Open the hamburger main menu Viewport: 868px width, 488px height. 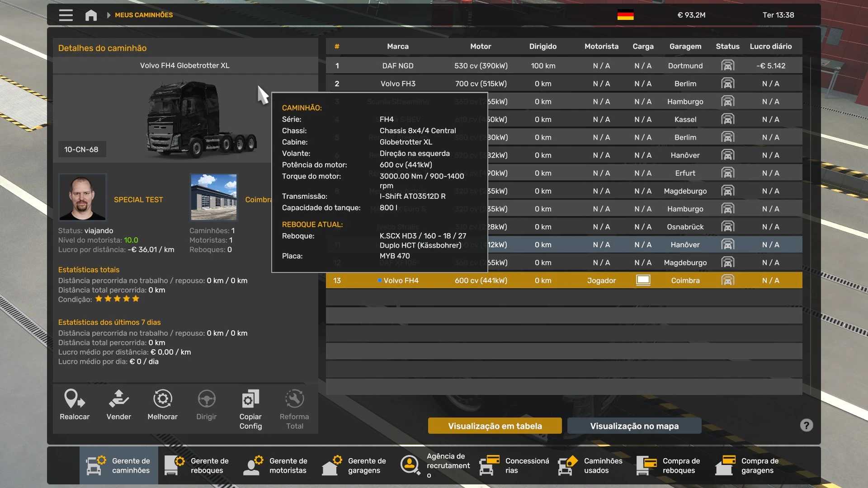(x=66, y=15)
